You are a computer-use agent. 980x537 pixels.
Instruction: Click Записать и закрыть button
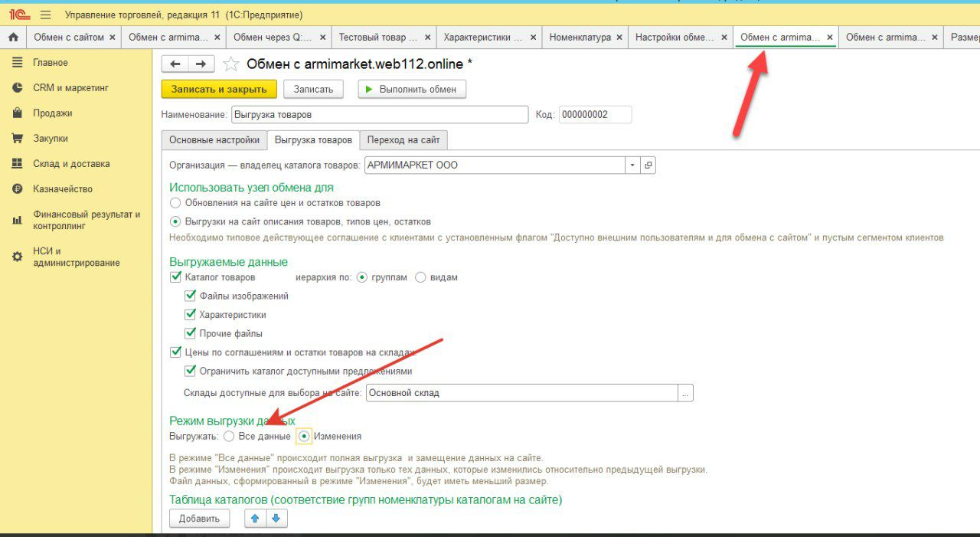coord(219,90)
